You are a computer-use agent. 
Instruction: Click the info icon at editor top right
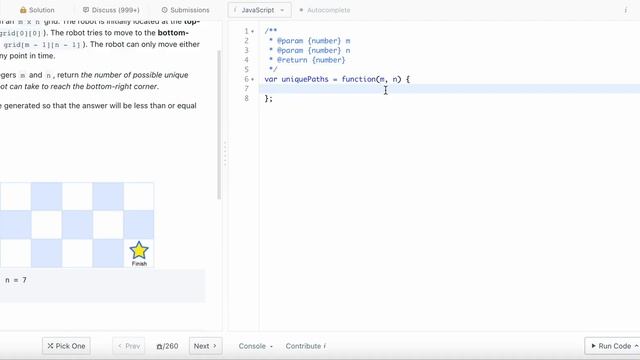pos(625,10)
